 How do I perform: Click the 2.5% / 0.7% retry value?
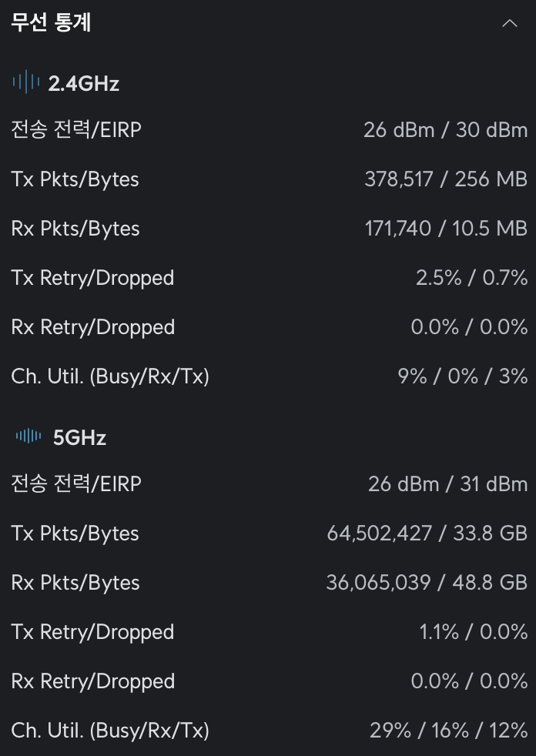pos(471,278)
